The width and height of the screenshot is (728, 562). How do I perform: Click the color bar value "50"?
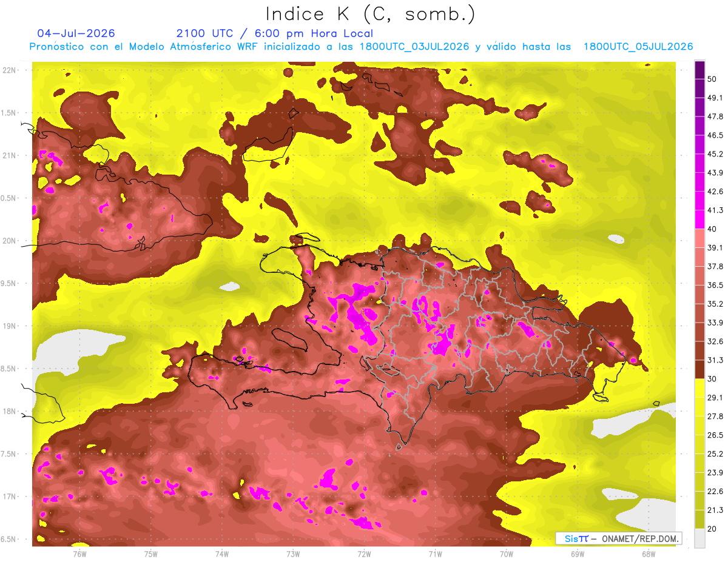coord(713,79)
